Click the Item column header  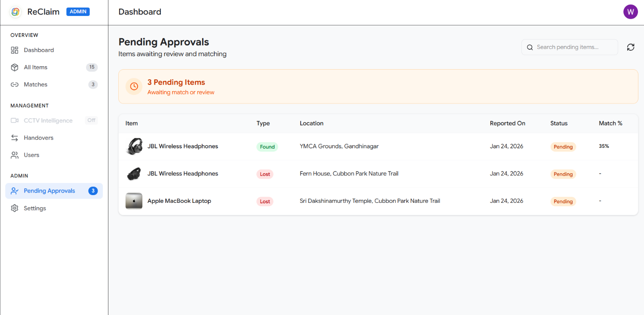click(132, 123)
